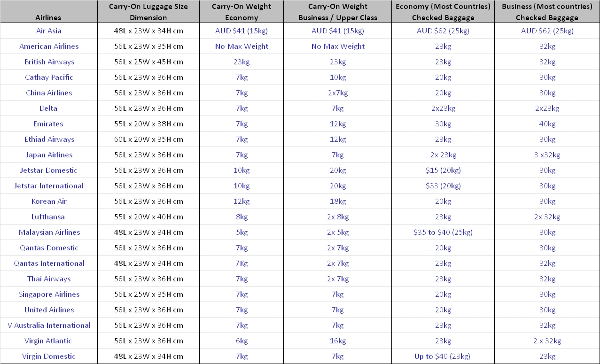Click Air Asia's economy carry-on AUD $41 cell
The width and height of the screenshot is (600, 364).
click(x=242, y=31)
